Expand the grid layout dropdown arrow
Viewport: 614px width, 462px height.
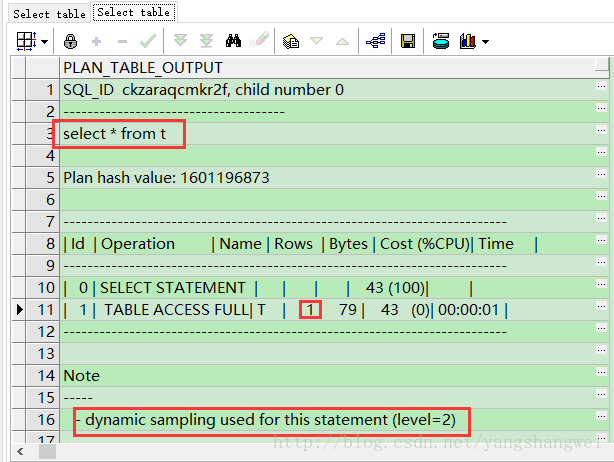(x=44, y=42)
